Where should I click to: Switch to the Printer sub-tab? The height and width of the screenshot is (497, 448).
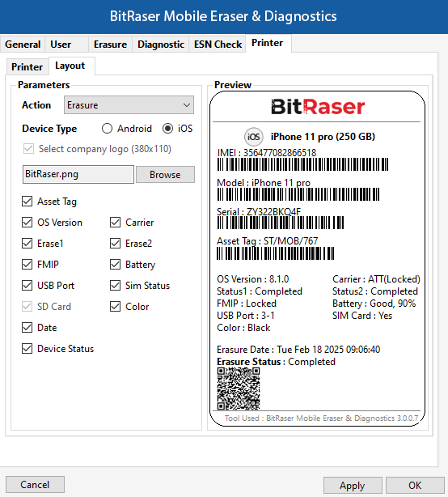(27, 66)
